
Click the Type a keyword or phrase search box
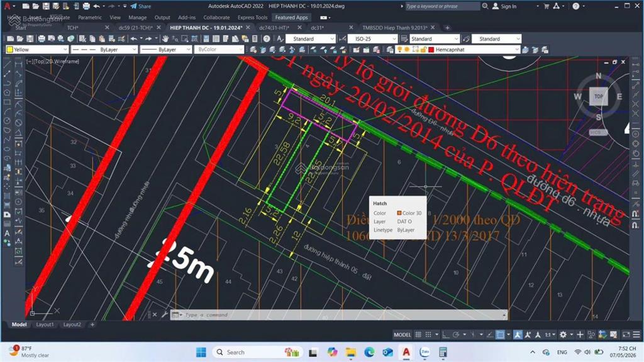pyautogui.click(x=442, y=6)
